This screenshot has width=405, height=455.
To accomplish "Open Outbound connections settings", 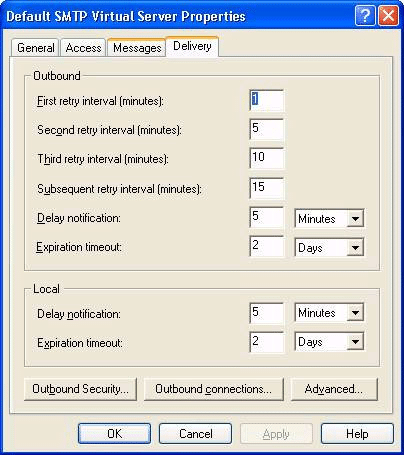I will tap(213, 389).
